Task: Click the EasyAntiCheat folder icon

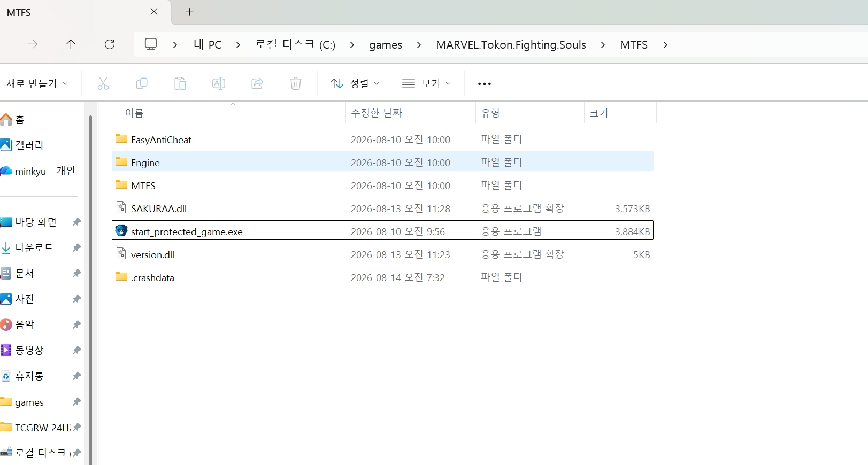Action: pos(121,139)
